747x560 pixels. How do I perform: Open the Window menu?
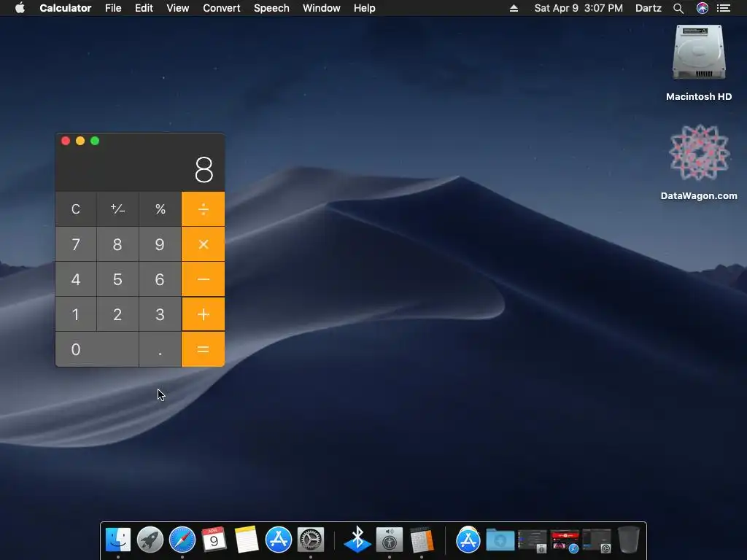(x=322, y=8)
